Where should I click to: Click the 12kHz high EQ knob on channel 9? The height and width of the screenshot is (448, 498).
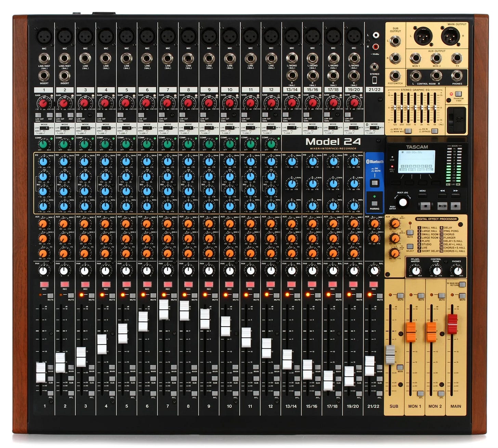[x=209, y=162]
